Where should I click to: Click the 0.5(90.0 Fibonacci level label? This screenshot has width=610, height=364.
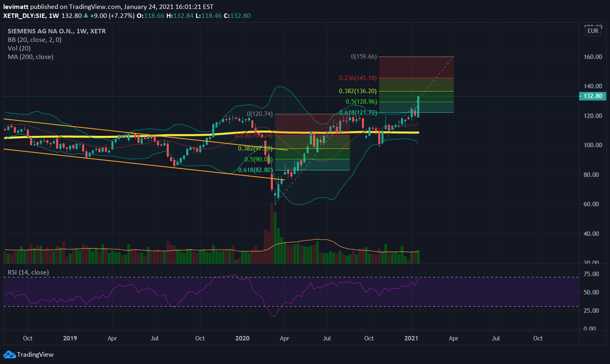[259, 159]
